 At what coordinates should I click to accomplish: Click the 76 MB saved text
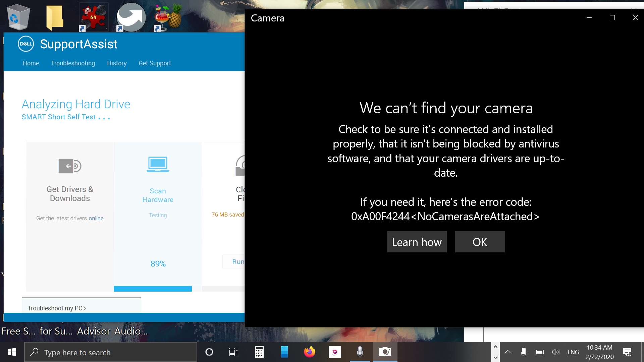(x=228, y=215)
